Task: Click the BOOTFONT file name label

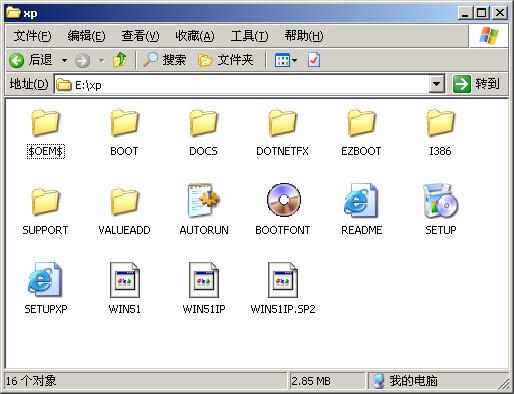Action: (283, 230)
